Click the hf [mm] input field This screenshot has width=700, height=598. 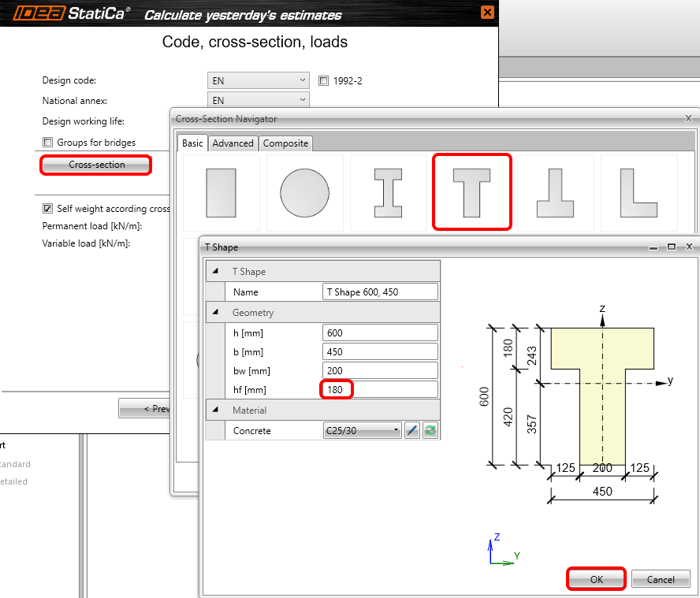pyautogui.click(x=380, y=389)
